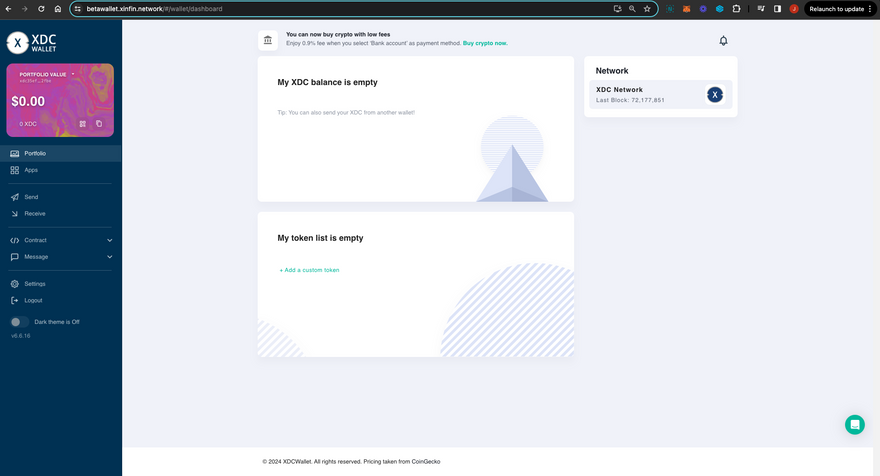Open the browser extensions puzzle icon
Screen dimensions: 880x476
(736, 9)
